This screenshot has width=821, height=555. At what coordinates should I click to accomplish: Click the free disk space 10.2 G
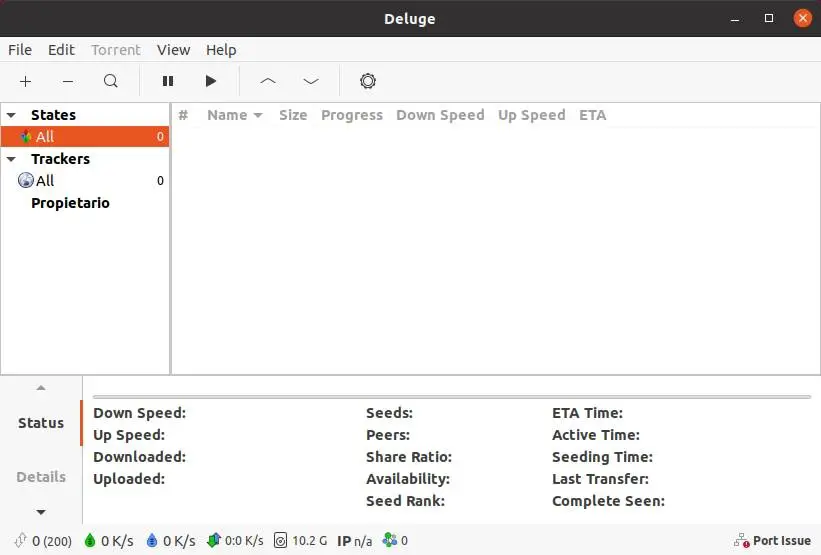[301, 540]
